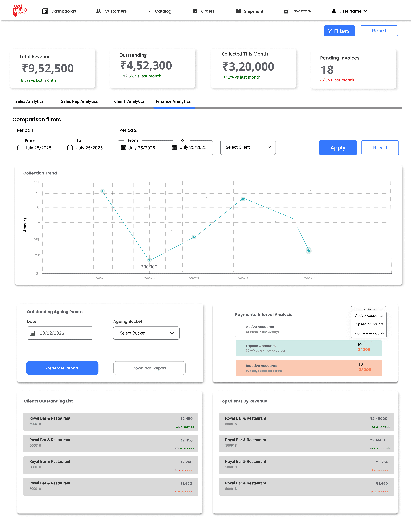The height and width of the screenshot is (532, 413).
Task: Switch to Sales Analytics tab
Action: (x=29, y=101)
